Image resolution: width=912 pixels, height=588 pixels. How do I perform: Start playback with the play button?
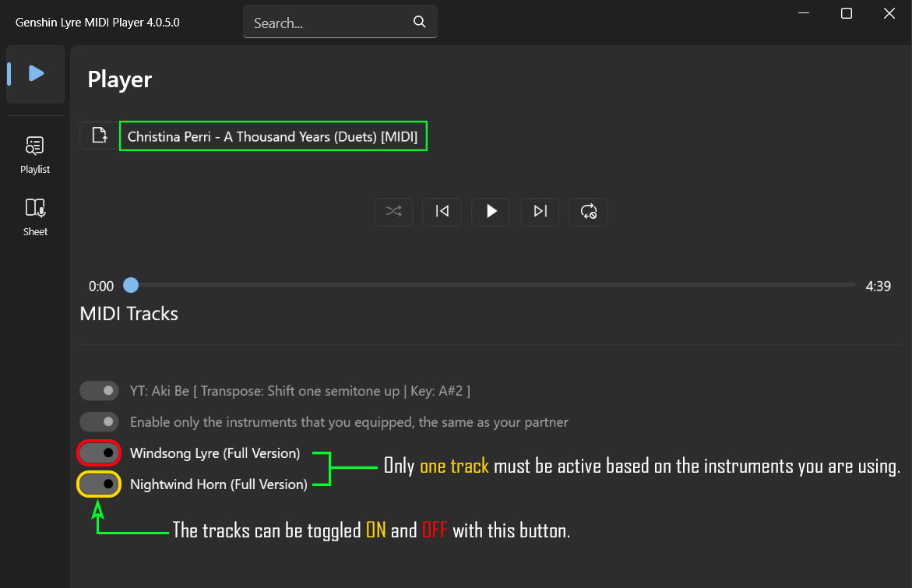tap(491, 211)
